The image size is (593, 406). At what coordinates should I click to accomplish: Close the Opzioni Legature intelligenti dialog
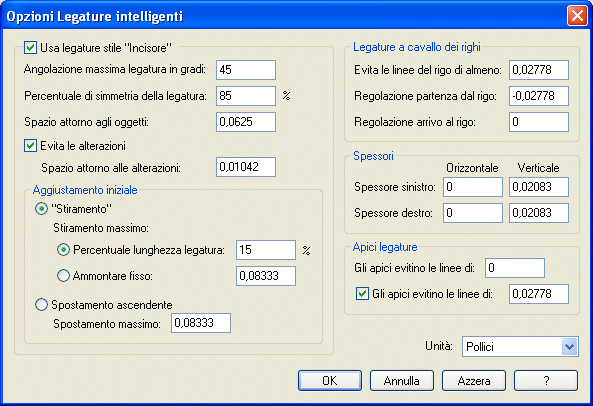click(x=577, y=16)
